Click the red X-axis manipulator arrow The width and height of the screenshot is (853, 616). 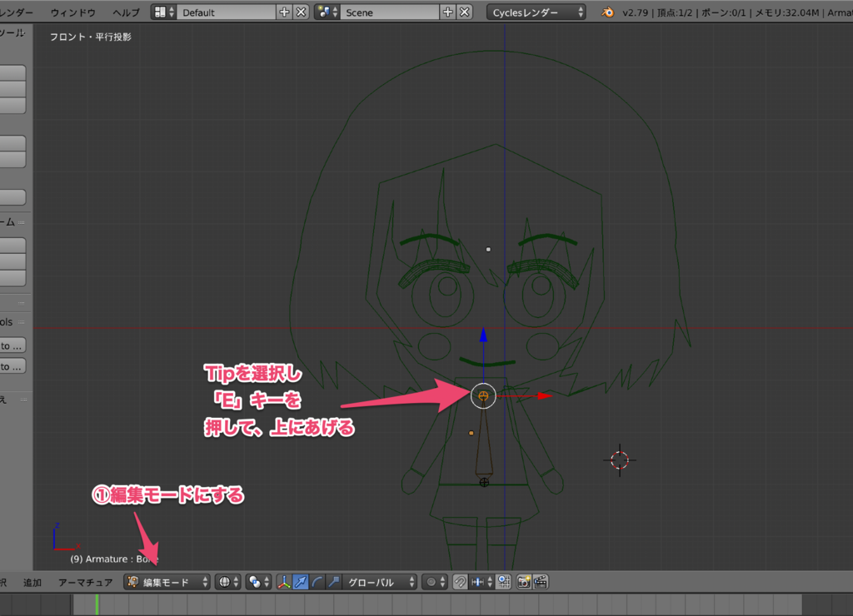[545, 395]
